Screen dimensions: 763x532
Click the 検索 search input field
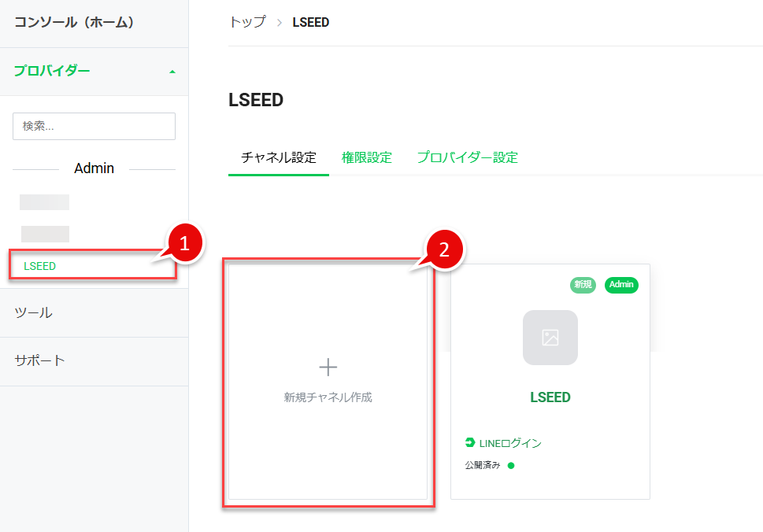94,126
